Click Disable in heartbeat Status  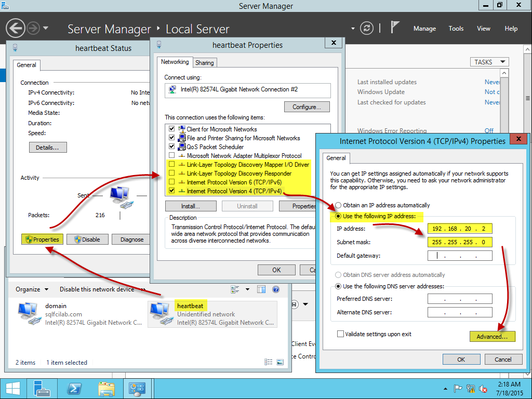click(87, 240)
